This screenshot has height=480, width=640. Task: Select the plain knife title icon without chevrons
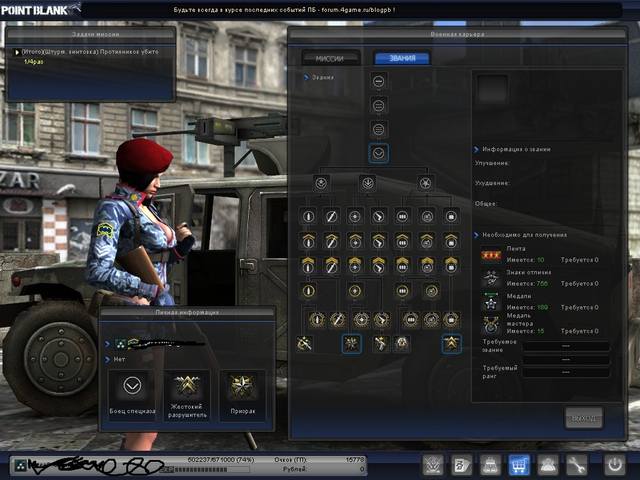(331, 216)
